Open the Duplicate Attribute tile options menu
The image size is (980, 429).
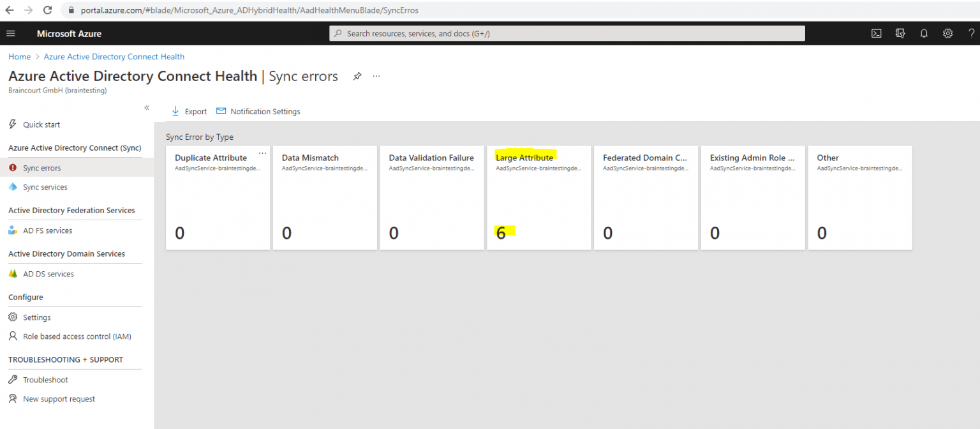pyautogui.click(x=262, y=153)
